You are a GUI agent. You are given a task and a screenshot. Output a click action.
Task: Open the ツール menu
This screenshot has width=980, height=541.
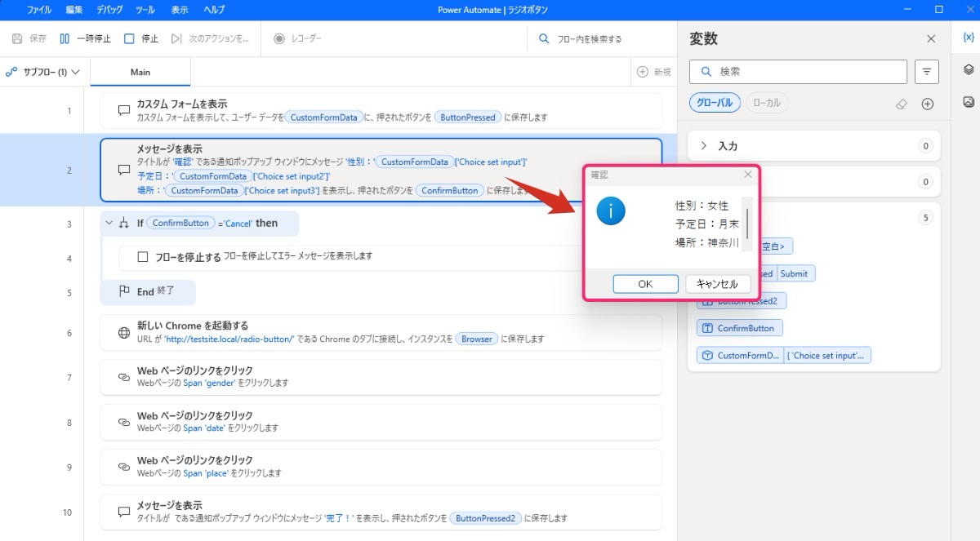(145, 10)
